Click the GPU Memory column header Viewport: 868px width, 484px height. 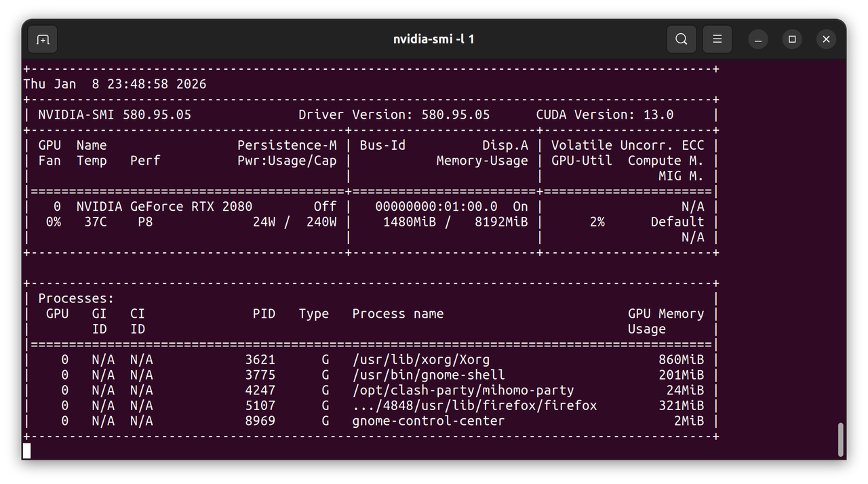pyautogui.click(x=666, y=314)
